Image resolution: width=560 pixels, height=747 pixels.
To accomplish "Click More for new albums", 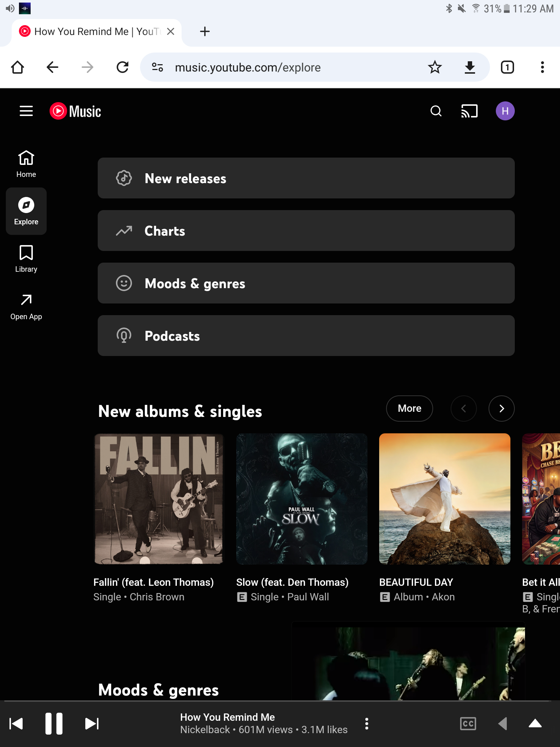I will point(409,409).
